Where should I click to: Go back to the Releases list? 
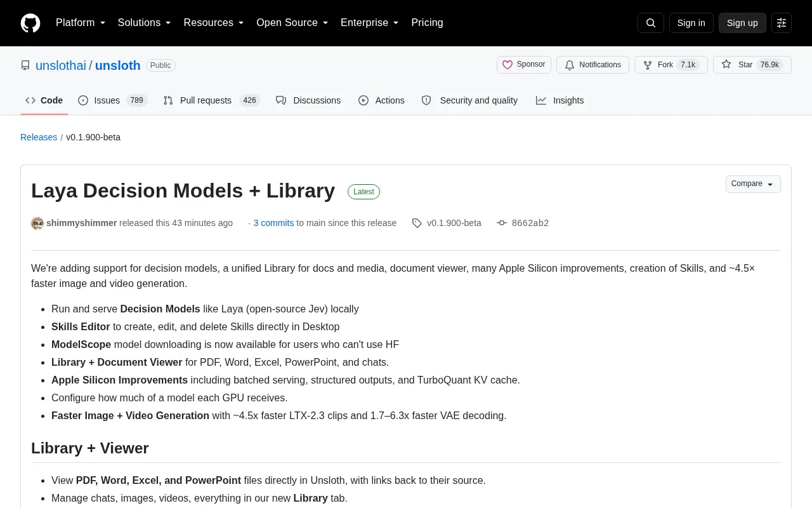(x=39, y=137)
